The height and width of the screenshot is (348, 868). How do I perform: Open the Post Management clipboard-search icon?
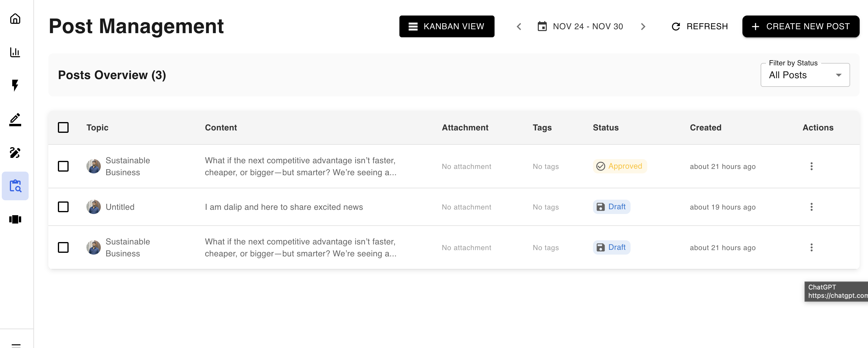[15, 186]
